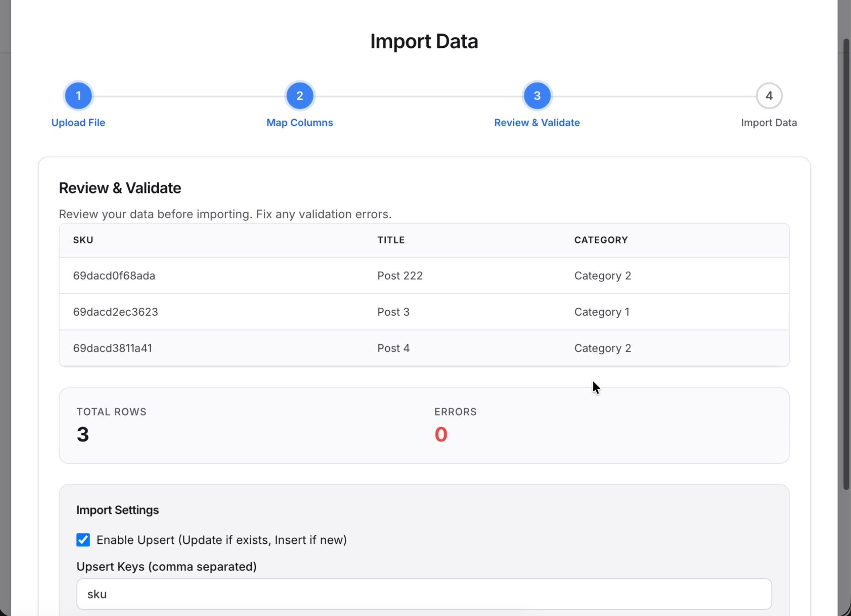This screenshot has width=851, height=616.
Task: Click step 1 circle icon
Action: 78,96
